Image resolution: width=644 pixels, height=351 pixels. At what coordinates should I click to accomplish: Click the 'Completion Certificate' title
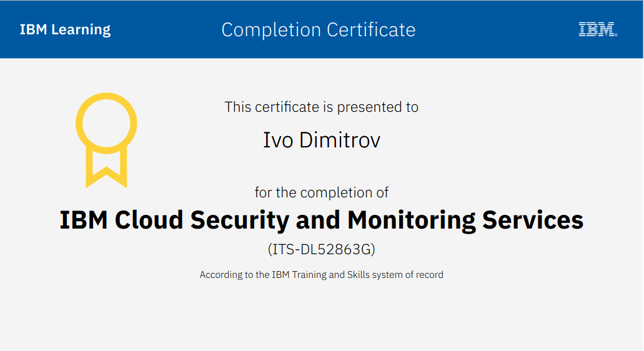(x=319, y=29)
